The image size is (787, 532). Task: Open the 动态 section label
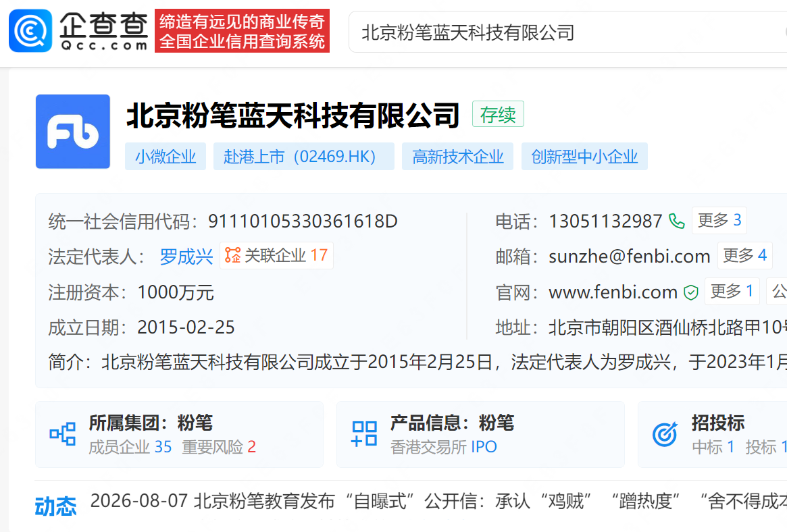coord(55,506)
